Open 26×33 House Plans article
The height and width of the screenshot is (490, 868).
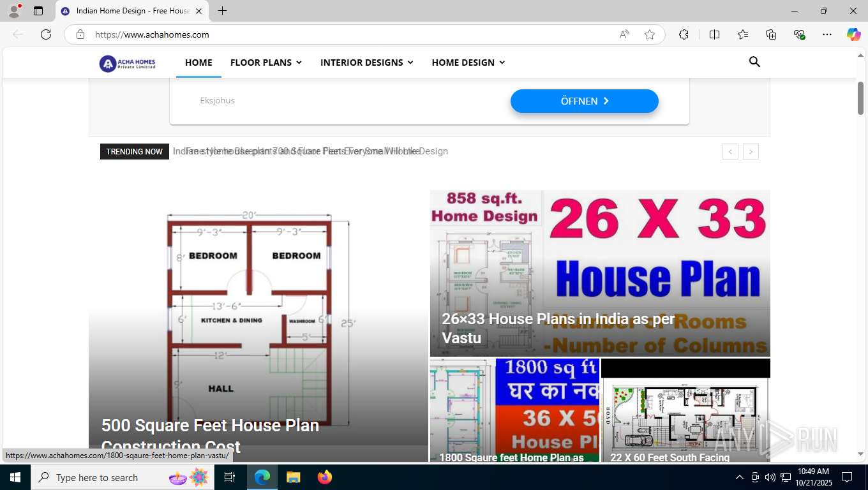558,328
